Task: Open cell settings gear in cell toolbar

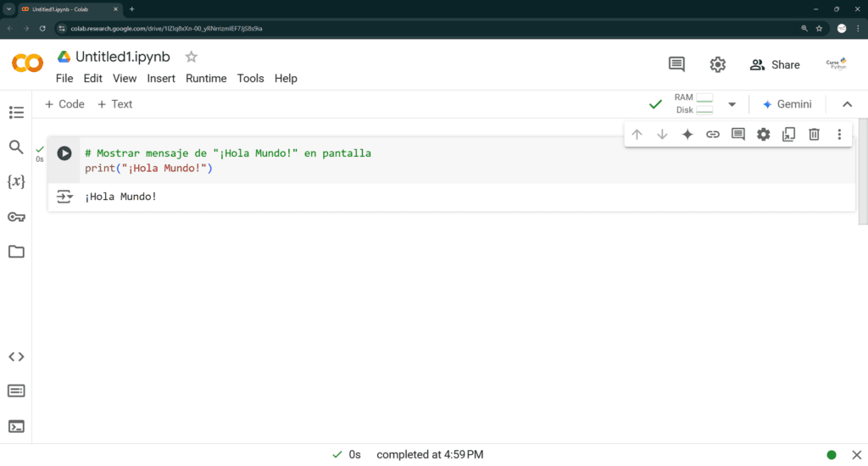Action: tap(763, 134)
